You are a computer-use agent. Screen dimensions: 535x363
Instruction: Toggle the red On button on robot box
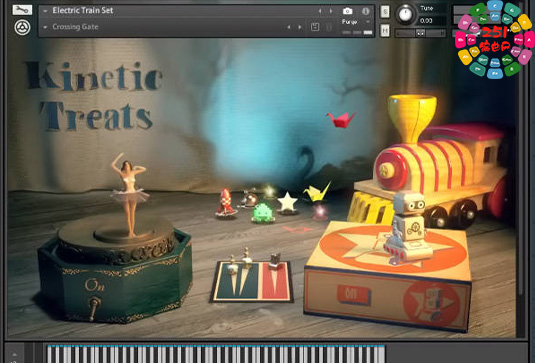tap(354, 294)
